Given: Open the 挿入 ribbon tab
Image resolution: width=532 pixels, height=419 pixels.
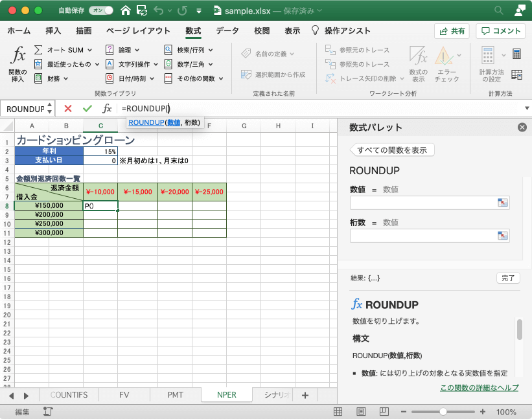Looking at the screenshot, I should pyautogui.click(x=53, y=31).
